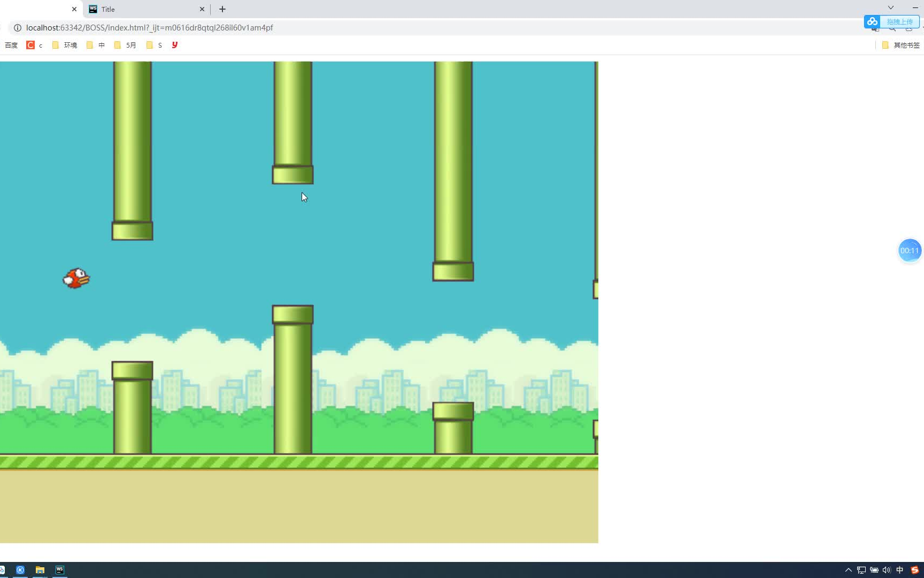
Task: Open the volume tray icon
Action: tap(887, 570)
